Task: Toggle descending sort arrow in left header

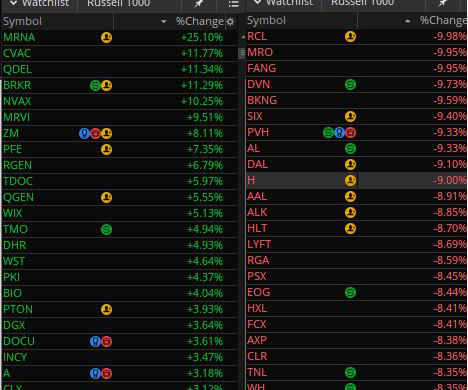Action: pyautogui.click(x=163, y=22)
